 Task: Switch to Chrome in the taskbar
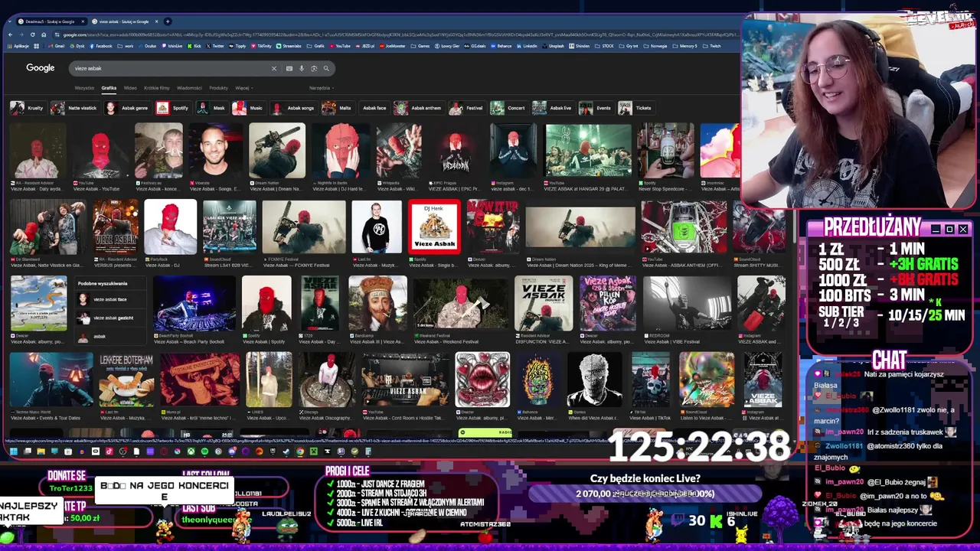point(300,452)
